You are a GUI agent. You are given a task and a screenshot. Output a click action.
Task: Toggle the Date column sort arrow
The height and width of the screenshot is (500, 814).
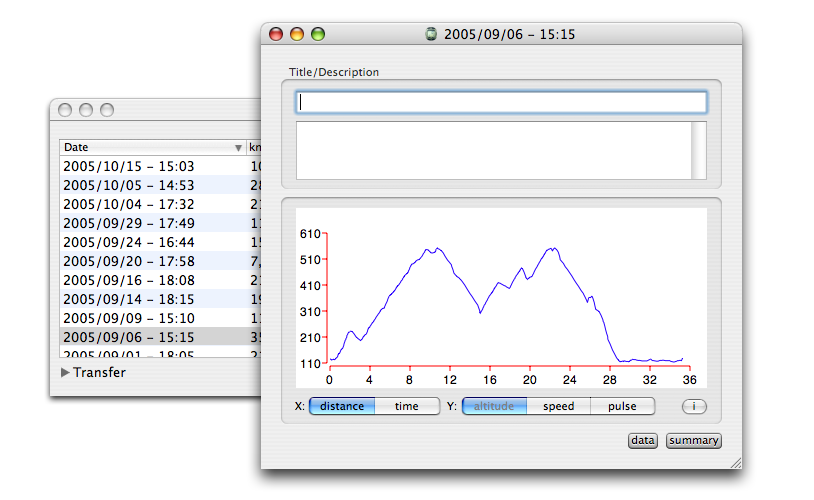238,148
